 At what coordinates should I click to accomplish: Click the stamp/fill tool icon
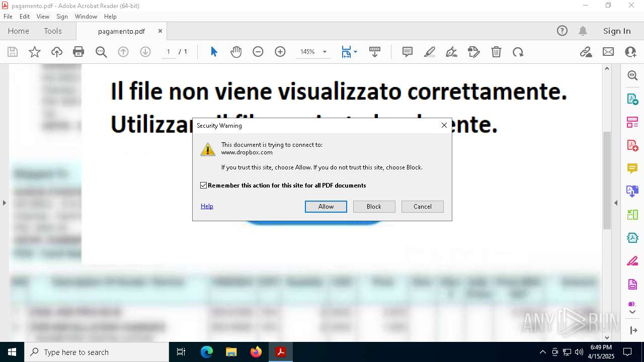pos(474,52)
